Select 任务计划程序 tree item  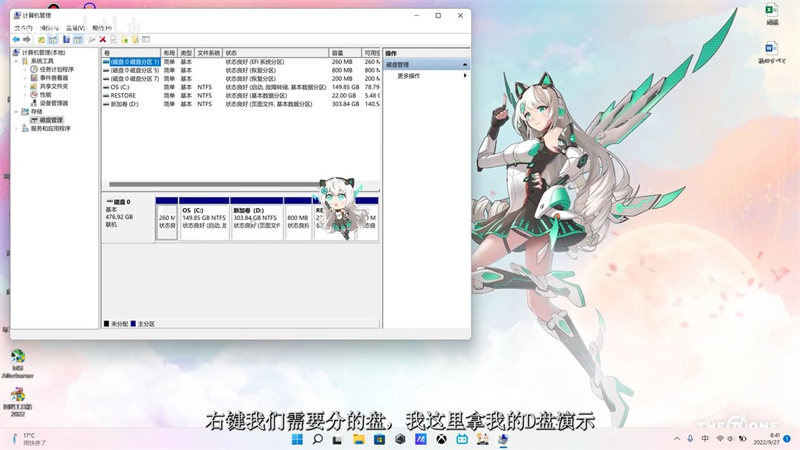point(57,69)
